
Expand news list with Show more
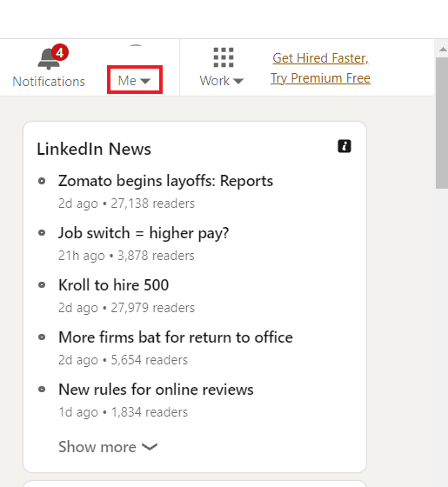click(x=108, y=447)
